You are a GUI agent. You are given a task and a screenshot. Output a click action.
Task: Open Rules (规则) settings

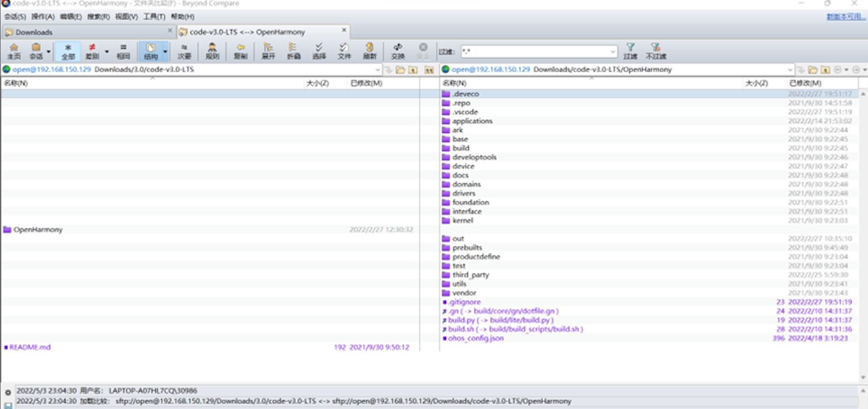[212, 51]
